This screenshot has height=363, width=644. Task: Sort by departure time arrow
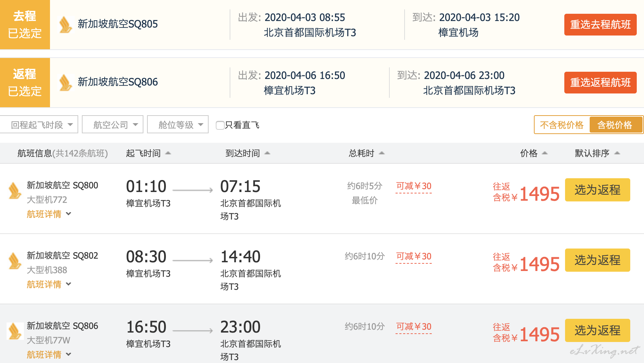click(168, 153)
